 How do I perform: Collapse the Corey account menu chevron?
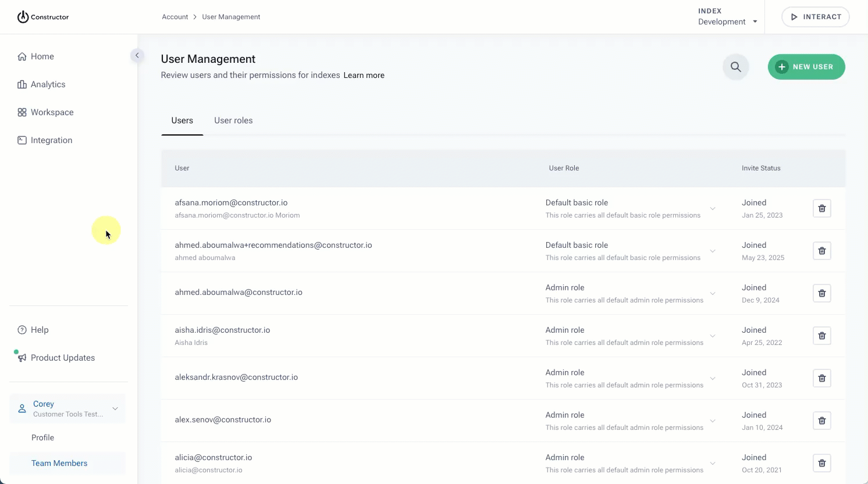coord(115,408)
